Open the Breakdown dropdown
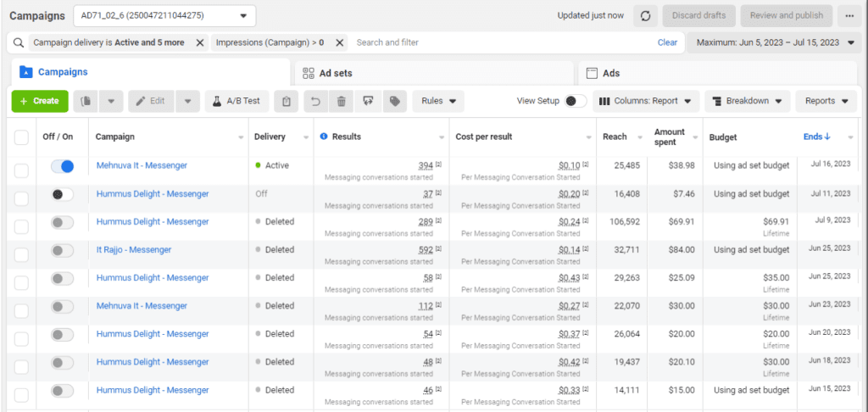 (748, 102)
